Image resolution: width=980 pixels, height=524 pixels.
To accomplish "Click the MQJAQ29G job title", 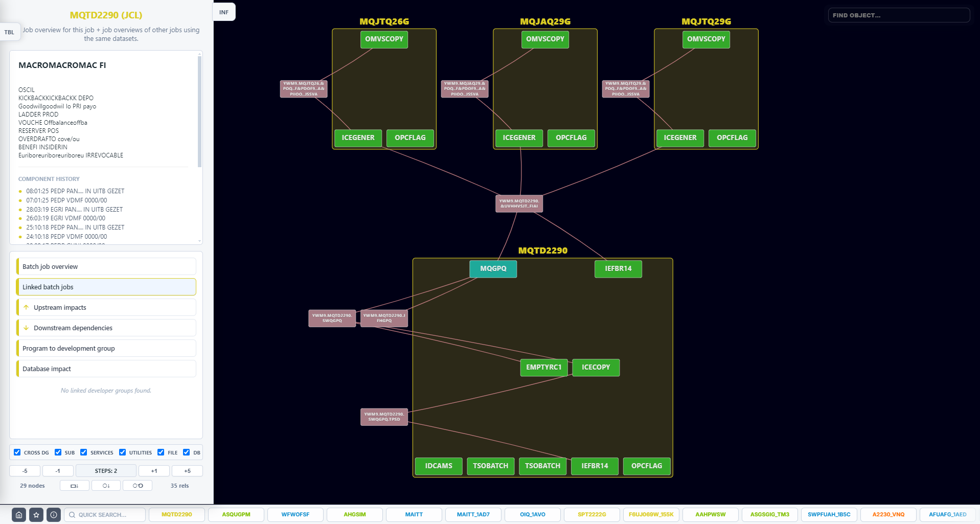I will coord(545,21).
